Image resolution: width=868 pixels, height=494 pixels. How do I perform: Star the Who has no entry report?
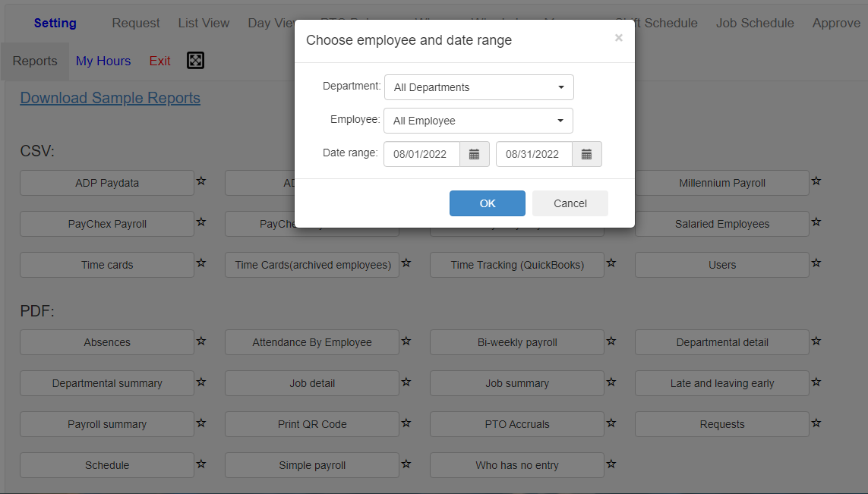click(x=611, y=464)
